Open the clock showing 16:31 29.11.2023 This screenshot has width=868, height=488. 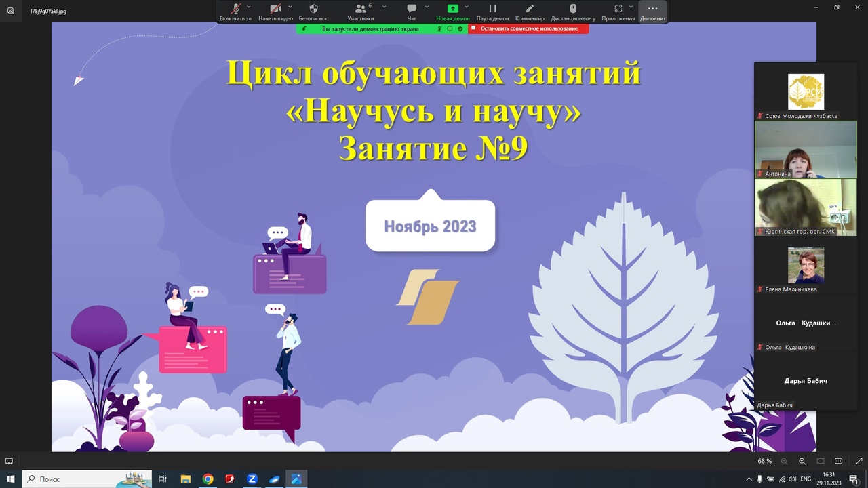pyautogui.click(x=829, y=479)
